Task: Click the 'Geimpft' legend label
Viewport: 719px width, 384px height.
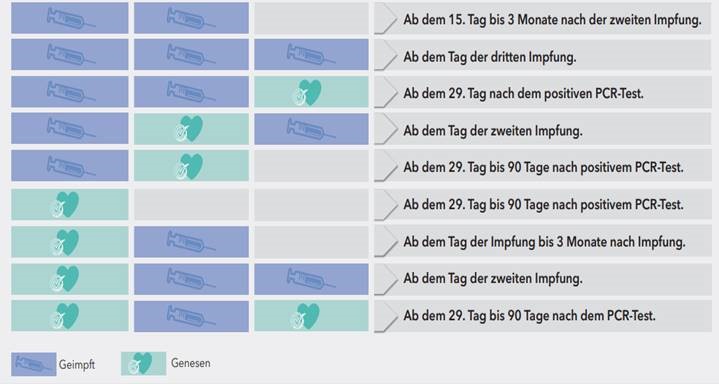Action: tap(77, 365)
